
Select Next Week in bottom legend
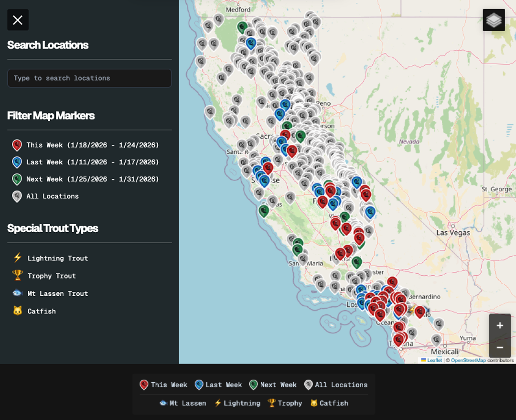click(273, 385)
